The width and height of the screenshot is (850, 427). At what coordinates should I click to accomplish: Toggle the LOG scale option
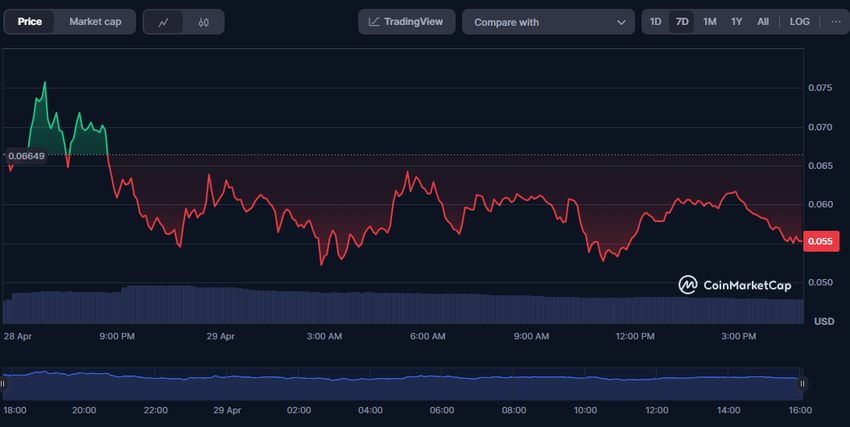(800, 22)
